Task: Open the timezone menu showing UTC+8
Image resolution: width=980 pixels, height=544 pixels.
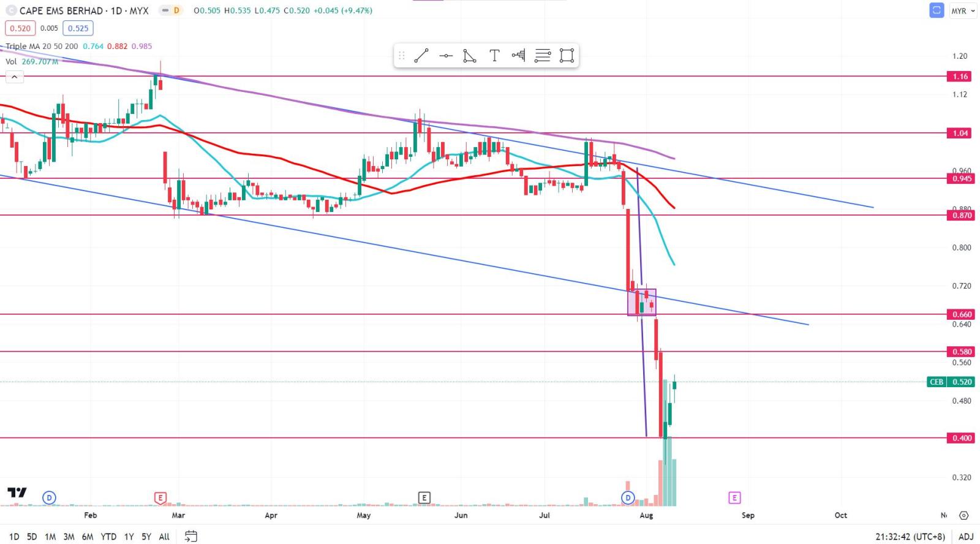Action: (910, 537)
